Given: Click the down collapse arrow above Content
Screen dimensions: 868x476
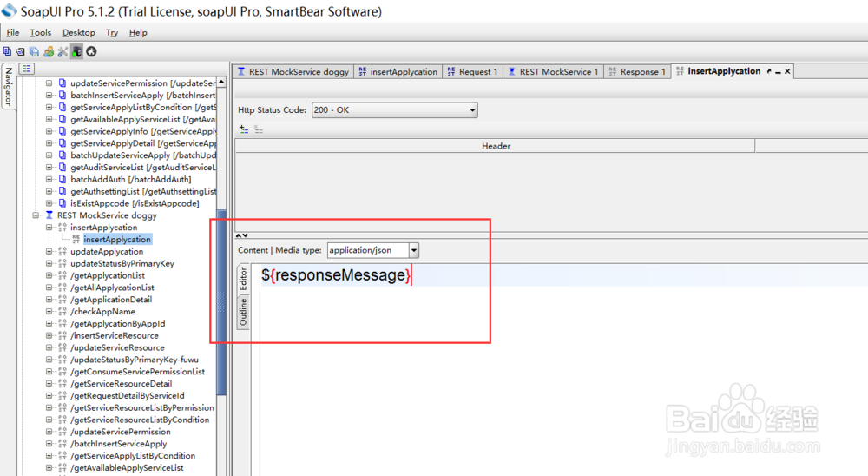Looking at the screenshot, I should pyautogui.click(x=246, y=235).
